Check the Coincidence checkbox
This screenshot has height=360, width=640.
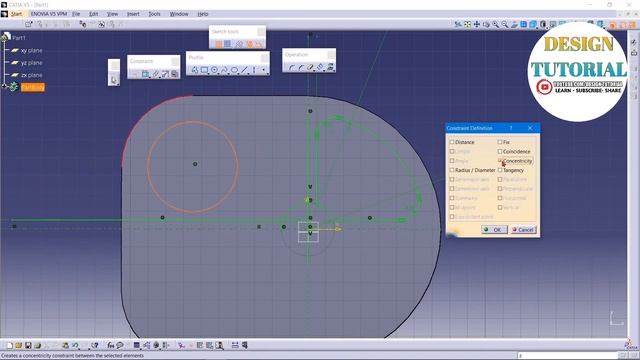coord(500,151)
